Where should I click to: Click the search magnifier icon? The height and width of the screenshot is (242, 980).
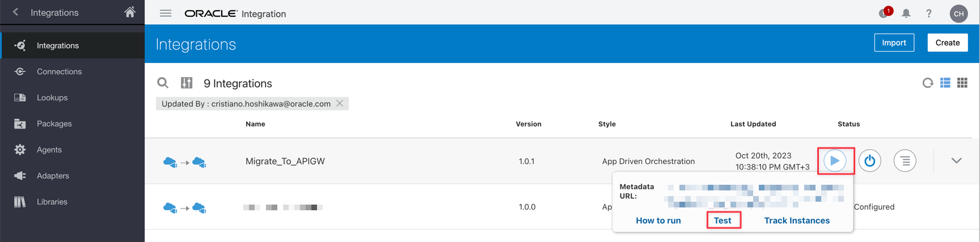pyautogui.click(x=163, y=83)
